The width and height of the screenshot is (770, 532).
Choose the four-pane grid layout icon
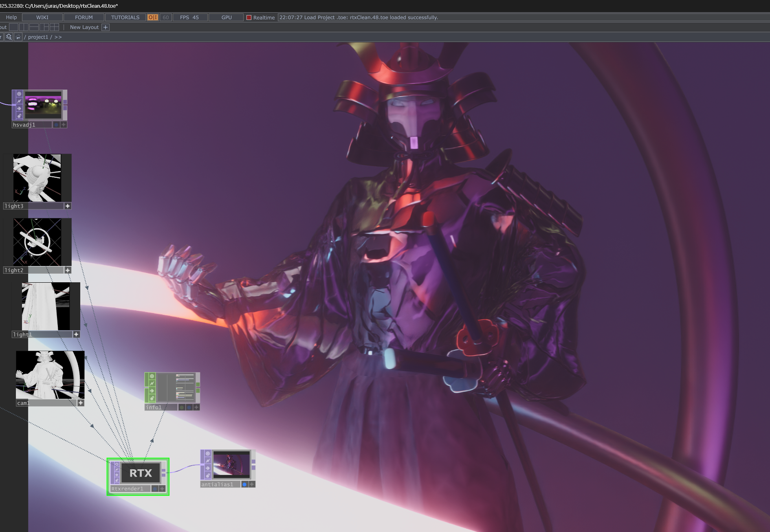(x=55, y=27)
